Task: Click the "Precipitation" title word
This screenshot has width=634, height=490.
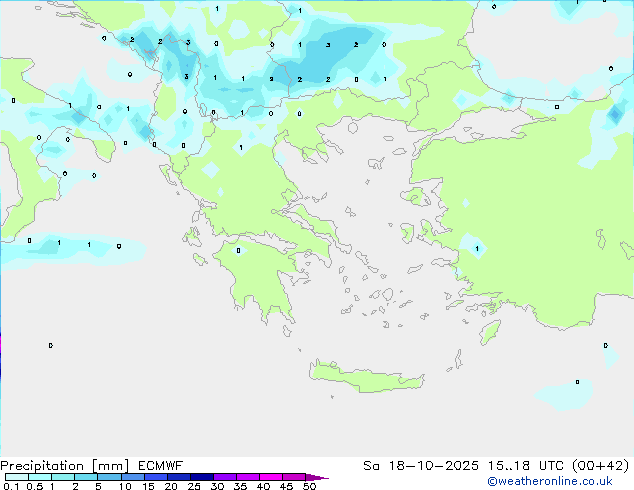Action: pyautogui.click(x=42, y=466)
